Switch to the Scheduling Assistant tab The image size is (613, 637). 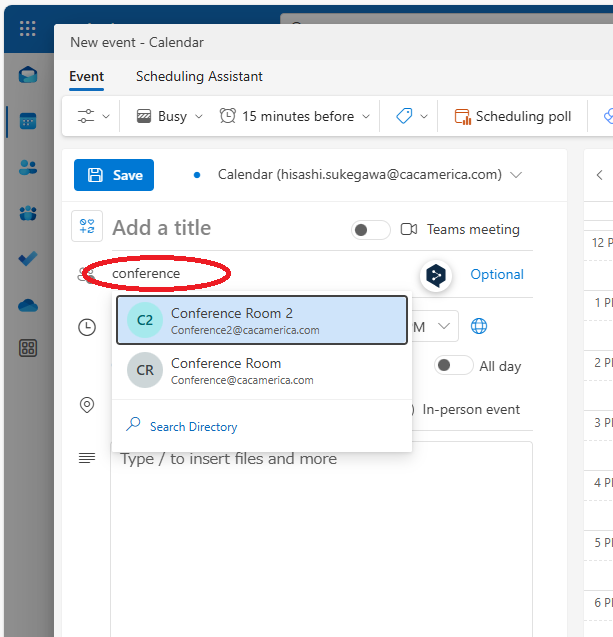click(x=199, y=76)
